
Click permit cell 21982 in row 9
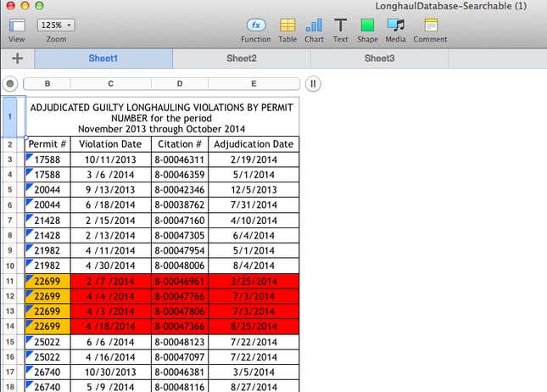(47, 250)
